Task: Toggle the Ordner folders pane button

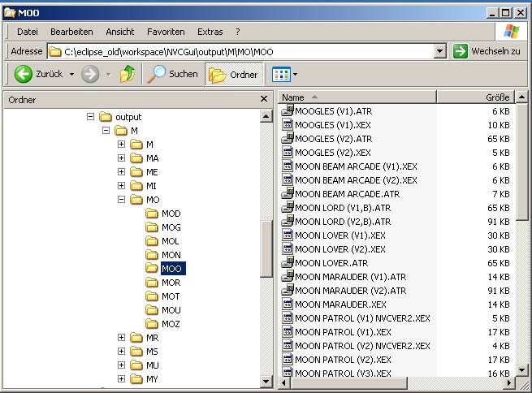Action: pos(234,74)
